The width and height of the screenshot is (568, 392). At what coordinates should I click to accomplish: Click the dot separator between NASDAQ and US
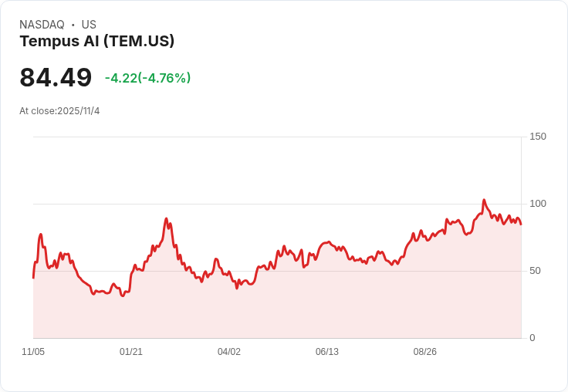73,25
